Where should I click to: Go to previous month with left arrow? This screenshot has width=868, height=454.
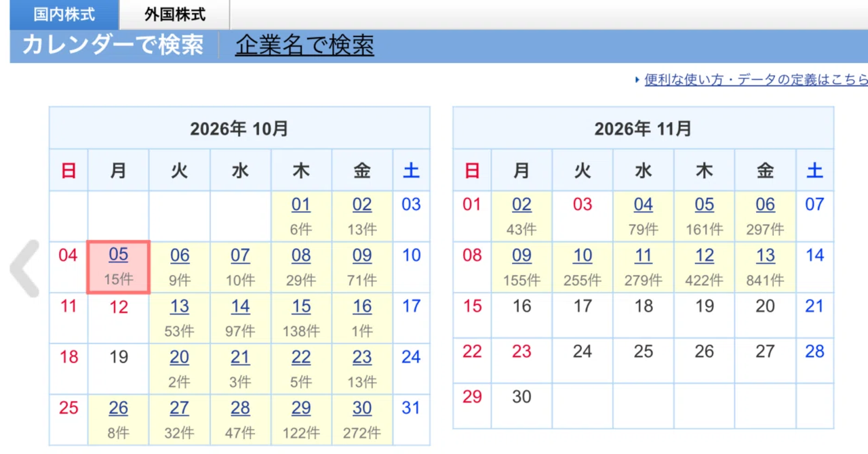click(x=25, y=268)
